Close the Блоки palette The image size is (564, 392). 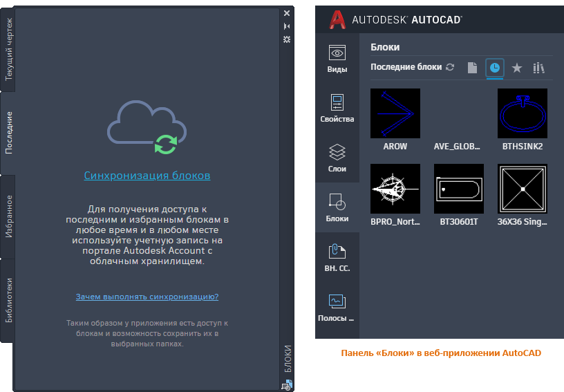click(287, 13)
